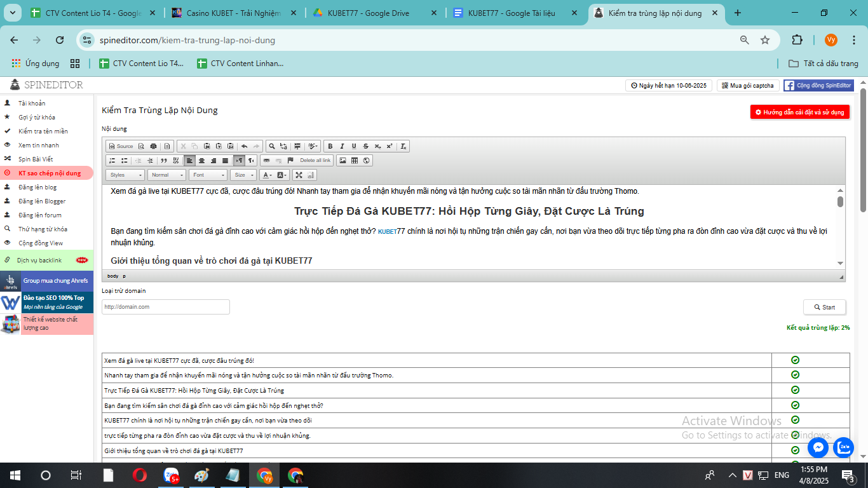Viewport: 868px width, 488px height.
Task: Click the green check for the 'Giới thiệu tổng quan' row
Action: pyautogui.click(x=795, y=450)
